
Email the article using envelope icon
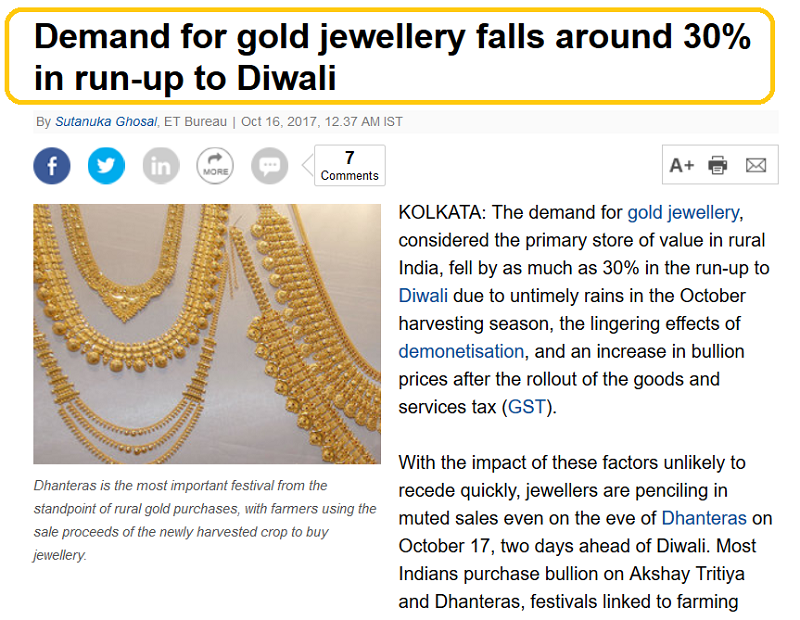[756, 165]
